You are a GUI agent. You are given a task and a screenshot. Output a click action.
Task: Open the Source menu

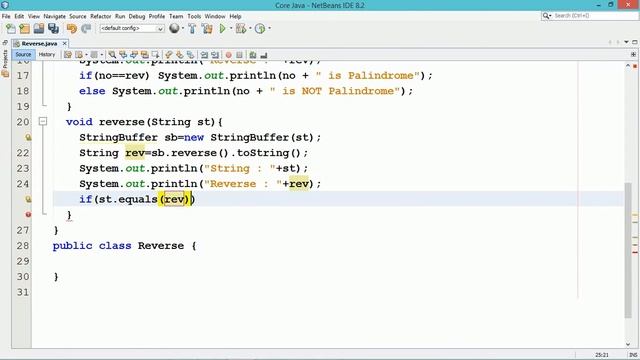[x=78, y=16]
